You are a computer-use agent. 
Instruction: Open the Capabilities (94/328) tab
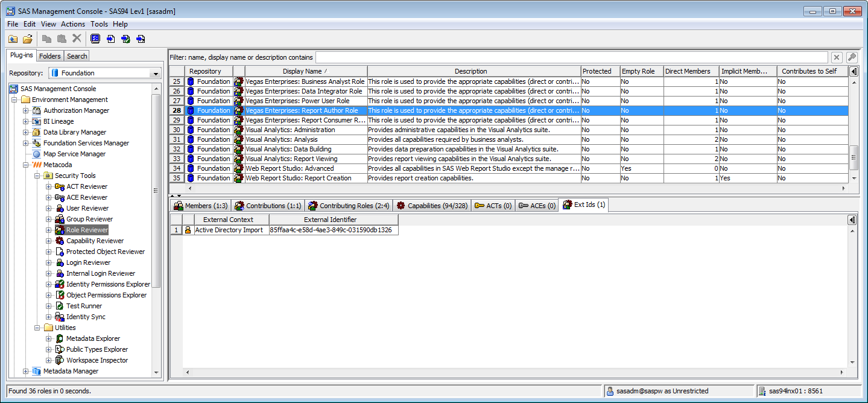[x=432, y=206]
